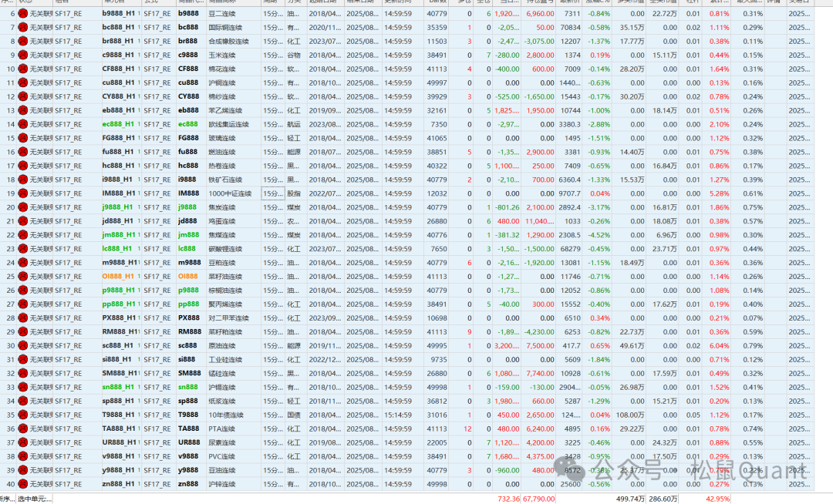Viewport: 833px width, 504px height.
Task: Select the green jm888 symbol code cell
Action: (187, 235)
